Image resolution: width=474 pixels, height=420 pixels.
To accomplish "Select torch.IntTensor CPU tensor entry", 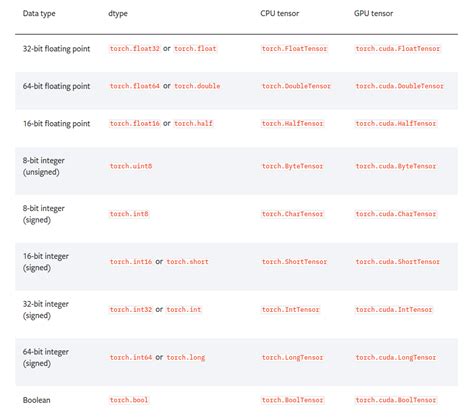I will pyautogui.click(x=291, y=309).
